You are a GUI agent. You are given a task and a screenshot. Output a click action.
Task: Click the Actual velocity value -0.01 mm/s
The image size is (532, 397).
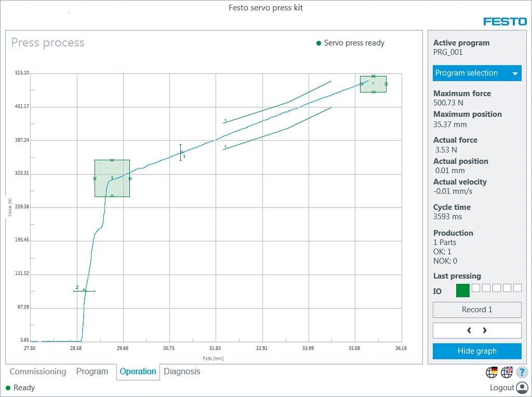coord(453,191)
